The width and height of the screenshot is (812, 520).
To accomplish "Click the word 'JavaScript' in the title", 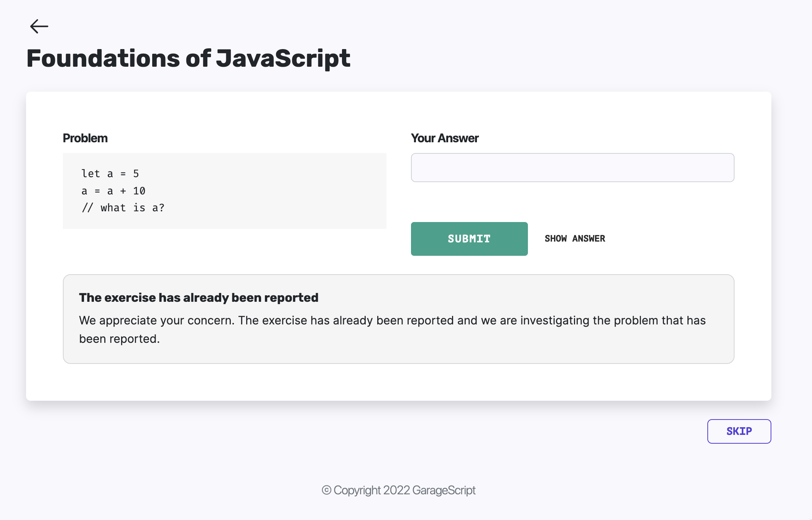I will point(283,59).
